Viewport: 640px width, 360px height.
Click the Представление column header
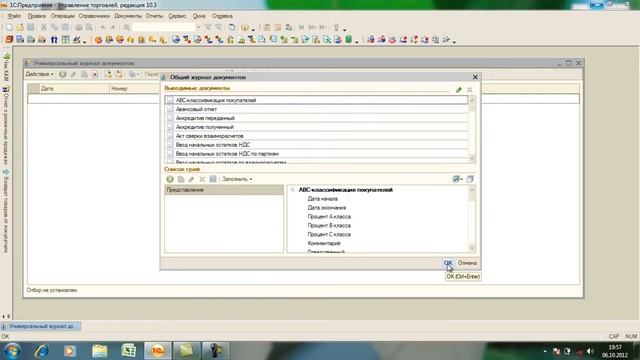tap(224, 190)
